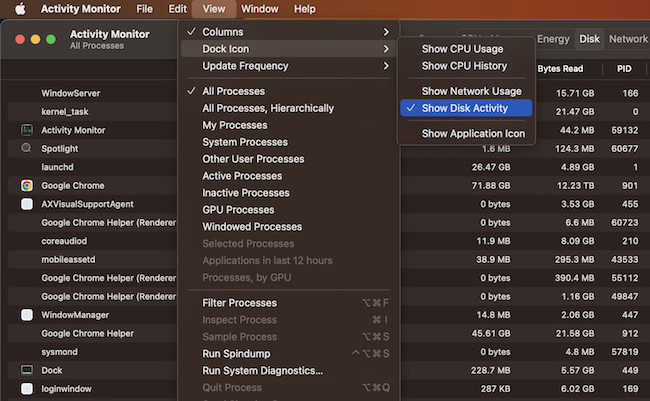Open the File menu
Image resolution: width=650 pixels, height=401 pixels.
(x=144, y=9)
